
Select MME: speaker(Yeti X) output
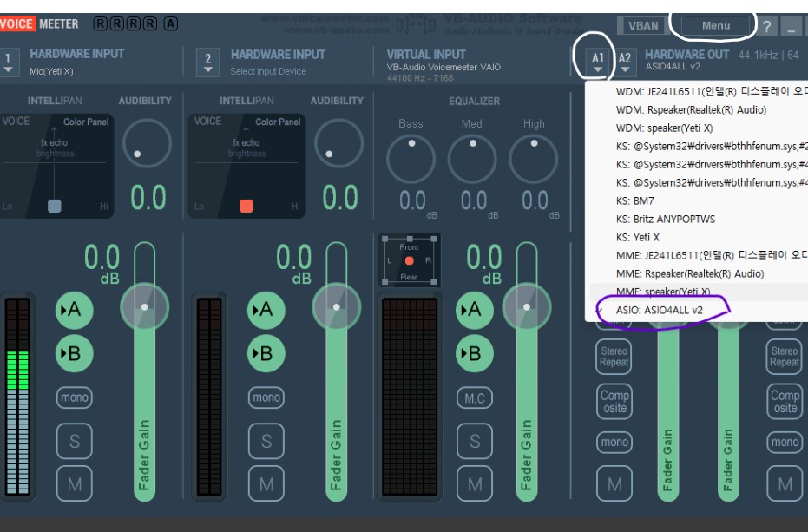[x=663, y=292]
